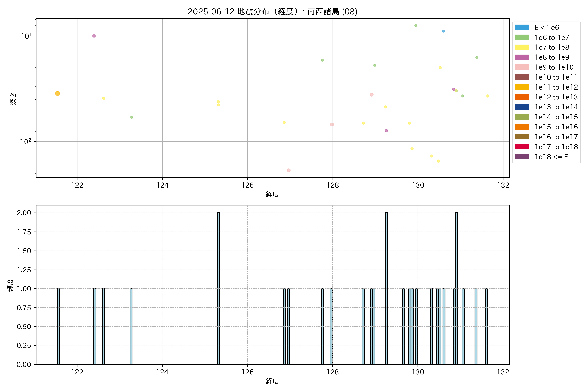Click the 1e13 to 1e14 navy swatch
Image resolution: width=588 pixels, height=392 pixels.
click(x=522, y=107)
